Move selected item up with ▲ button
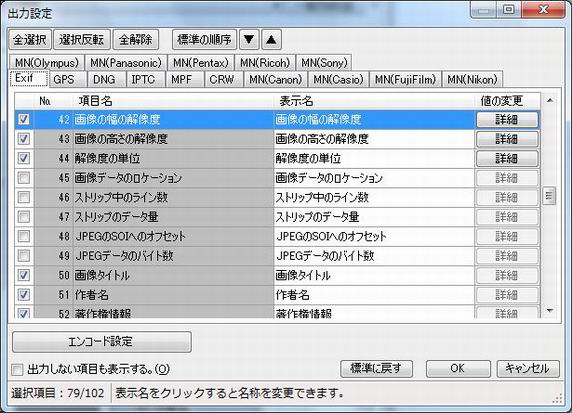 271,39
